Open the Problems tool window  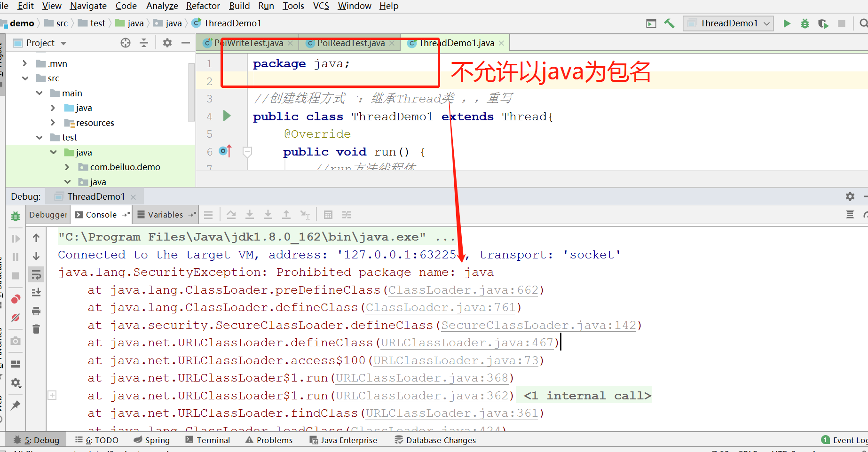pyautogui.click(x=269, y=440)
